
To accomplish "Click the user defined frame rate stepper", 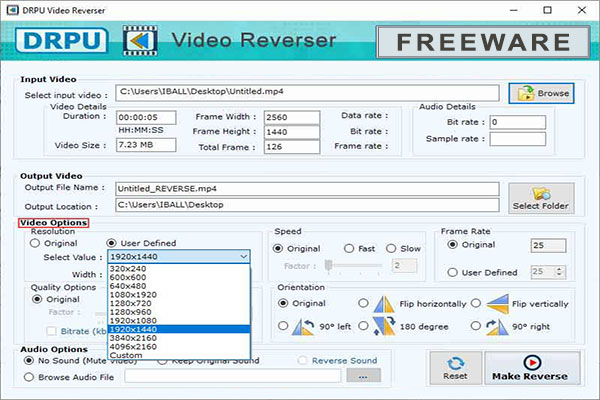I will pos(559,272).
